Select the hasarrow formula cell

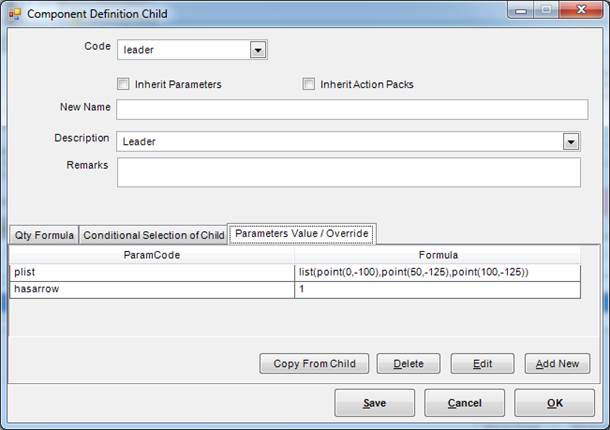438,289
